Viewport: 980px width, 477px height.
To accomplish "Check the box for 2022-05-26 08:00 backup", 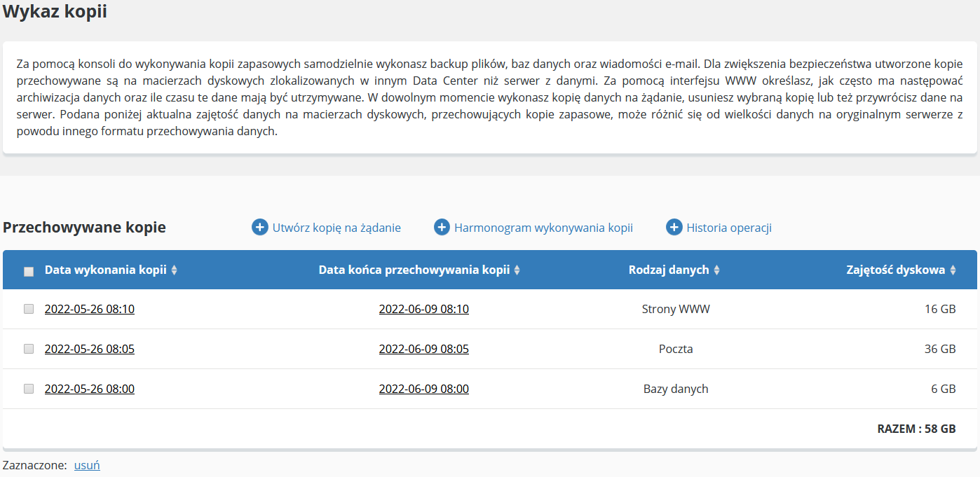I will point(29,389).
